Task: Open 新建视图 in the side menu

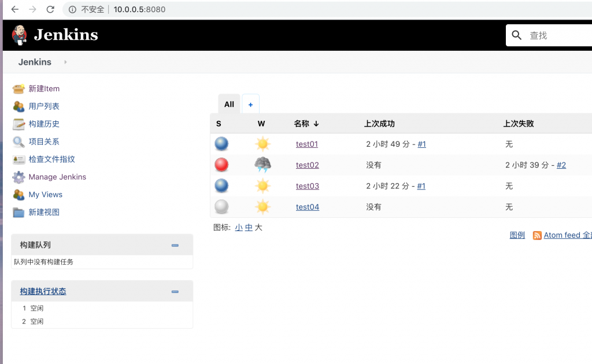Action: click(x=44, y=213)
